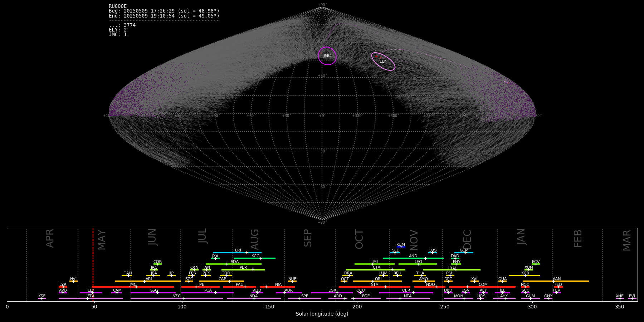Image resolution: width=644 pixels, height=322 pixels.
Task: Click the LEO shower label in timeline
Action: [418, 262]
